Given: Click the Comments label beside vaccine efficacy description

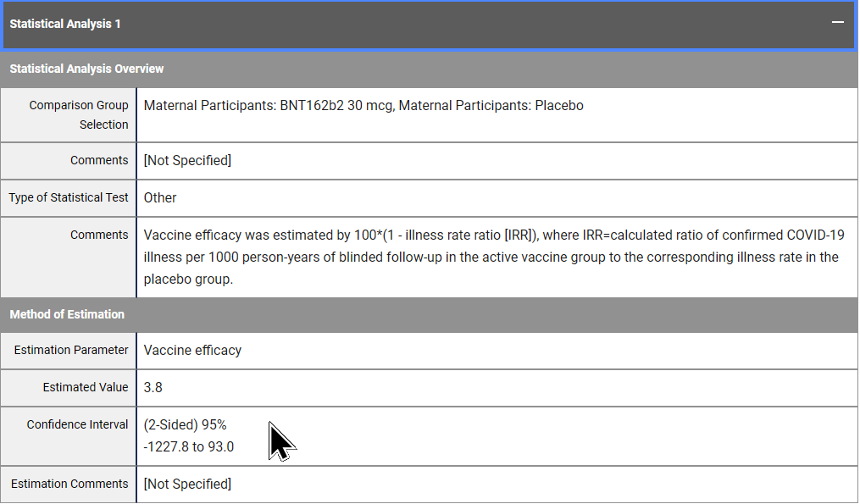Looking at the screenshot, I should click(99, 235).
